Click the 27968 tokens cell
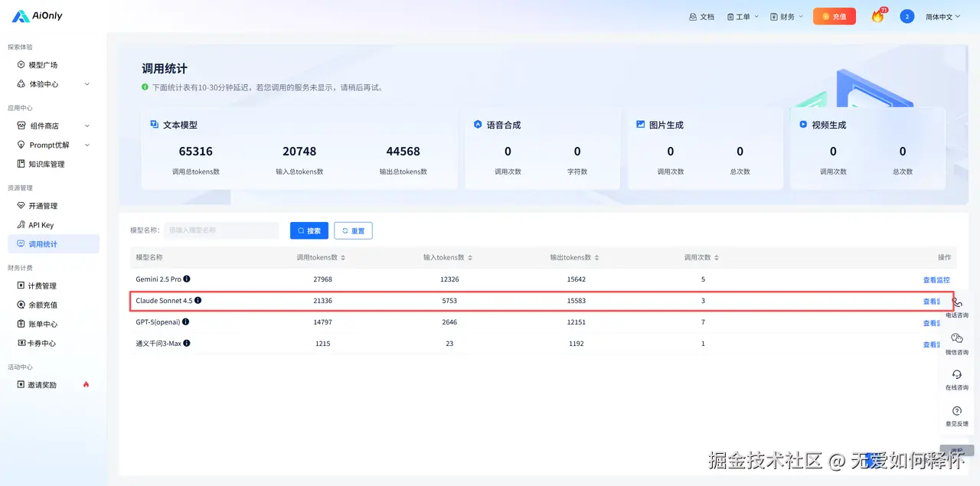Image resolution: width=980 pixels, height=486 pixels. click(x=323, y=279)
